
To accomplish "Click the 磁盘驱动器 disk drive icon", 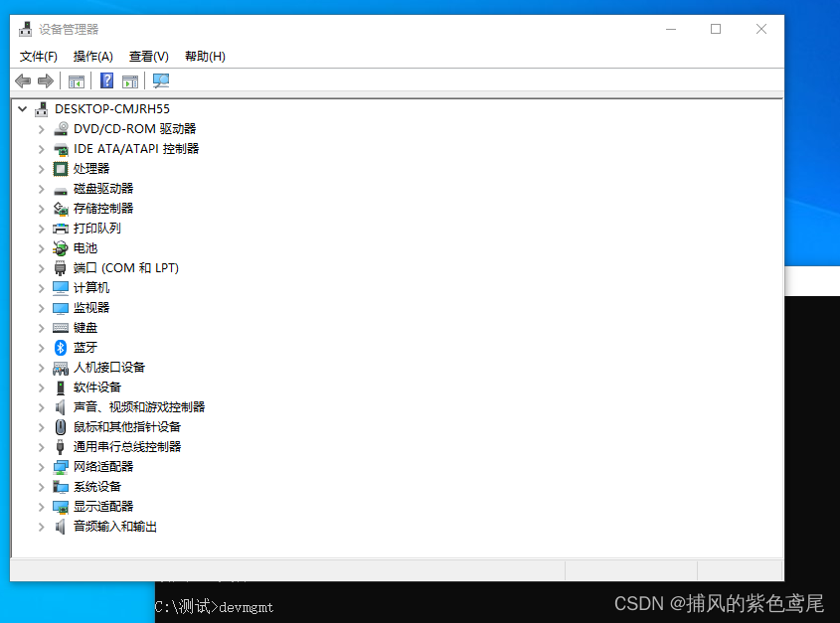I will tap(61, 189).
